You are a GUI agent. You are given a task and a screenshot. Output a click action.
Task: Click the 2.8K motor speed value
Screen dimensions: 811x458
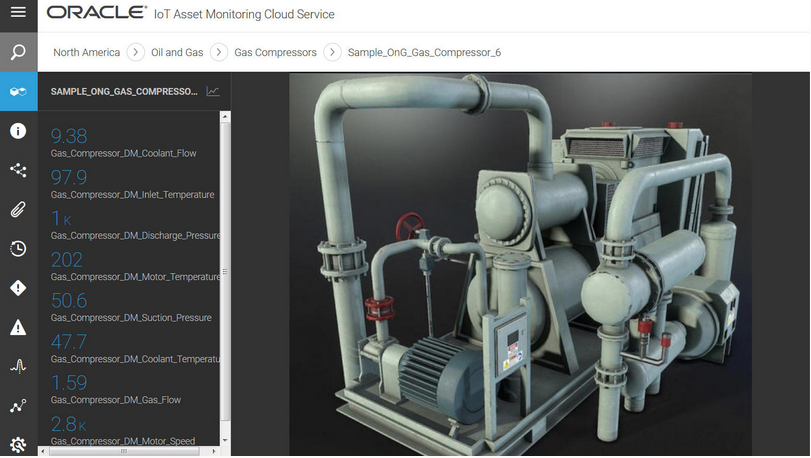tap(68, 424)
